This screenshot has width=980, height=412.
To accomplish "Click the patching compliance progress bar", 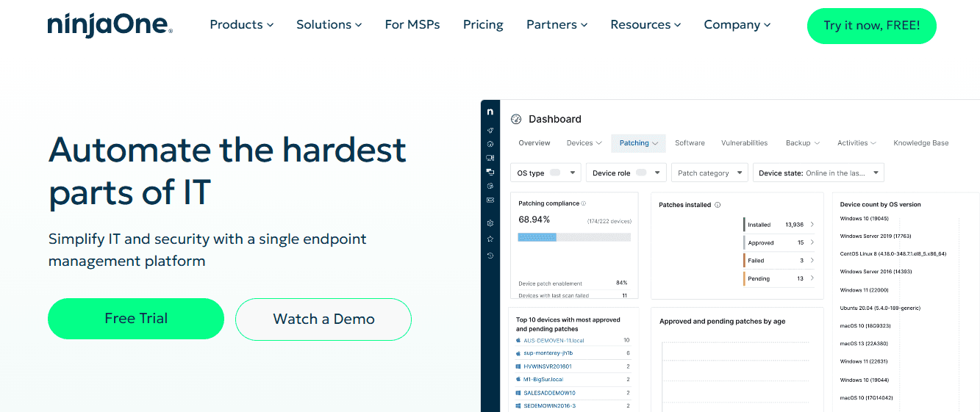I will pyautogui.click(x=574, y=237).
